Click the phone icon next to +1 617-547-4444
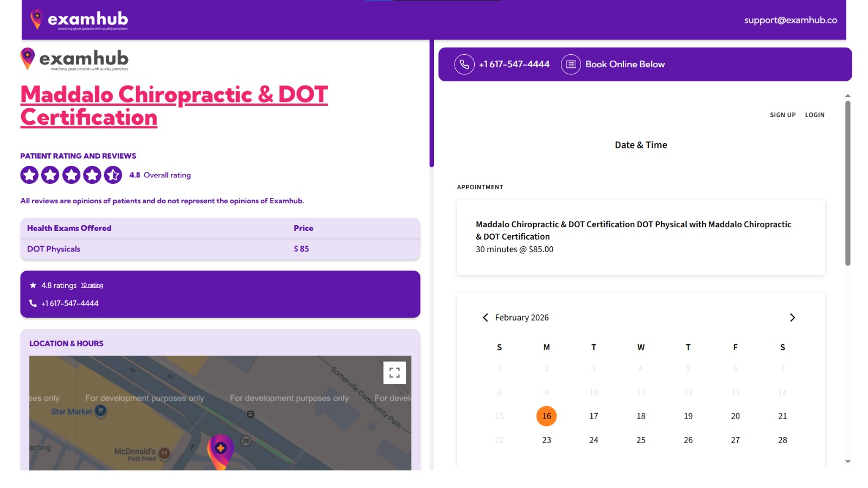 coord(32,303)
